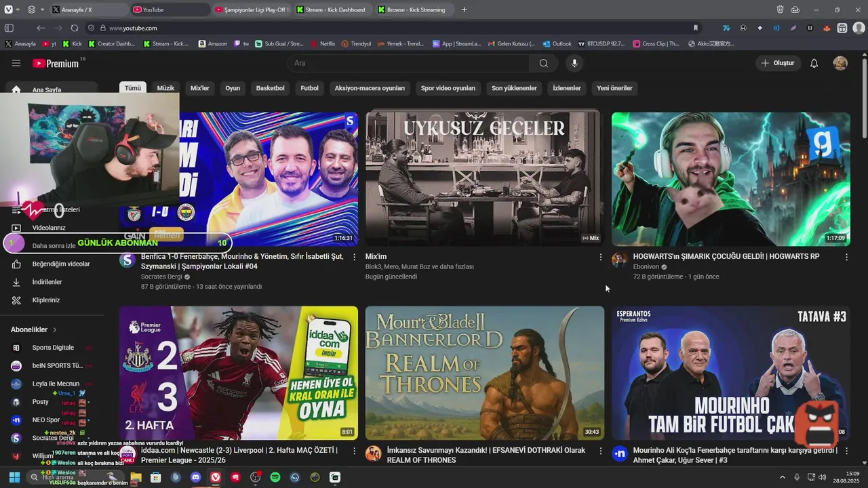Open a new browser tab
The image size is (868, 488).
465,9
